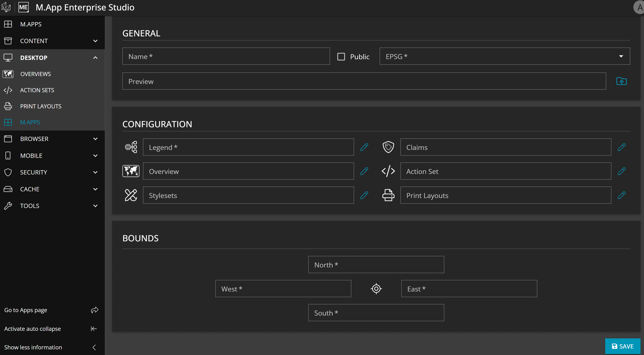Open Action Sets under Desktop
Screen dimensions: 644x355
click(37, 90)
